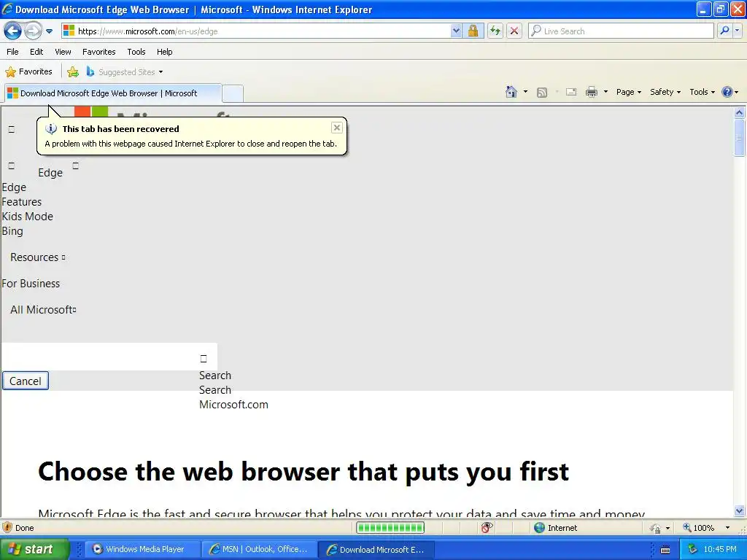This screenshot has height=560, width=747.
Task: Click the info icon in recovery balloon
Action: pyautogui.click(x=51, y=129)
